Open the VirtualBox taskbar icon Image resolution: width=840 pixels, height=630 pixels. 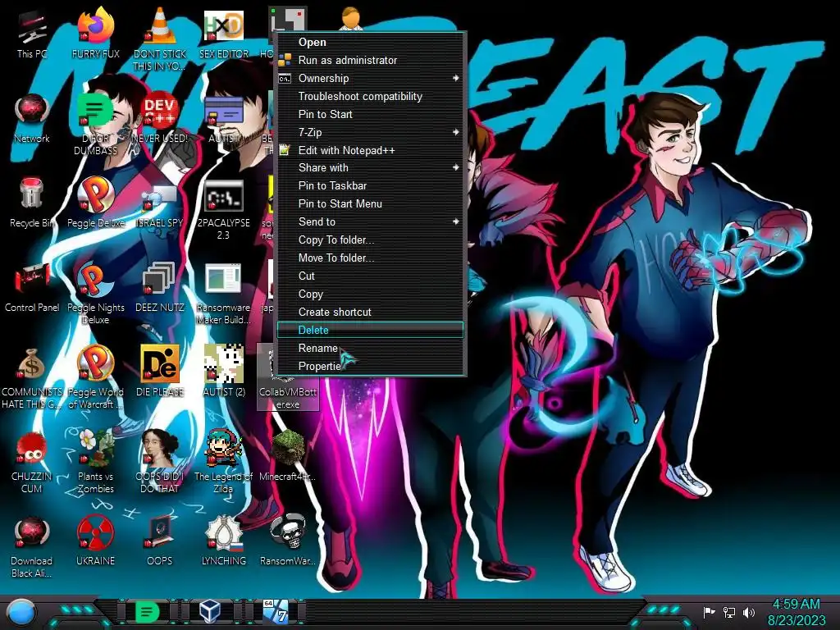pos(209,611)
